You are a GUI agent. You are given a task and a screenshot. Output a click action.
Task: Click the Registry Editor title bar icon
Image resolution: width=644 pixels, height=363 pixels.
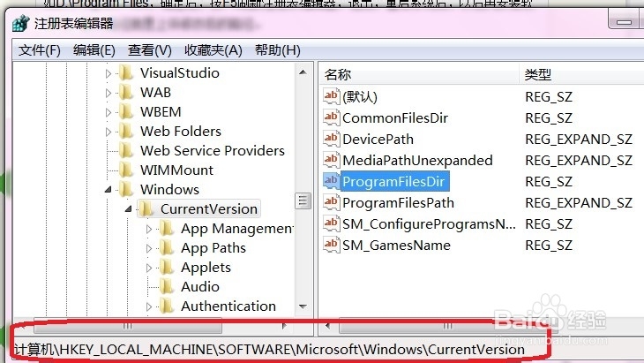pos(20,24)
